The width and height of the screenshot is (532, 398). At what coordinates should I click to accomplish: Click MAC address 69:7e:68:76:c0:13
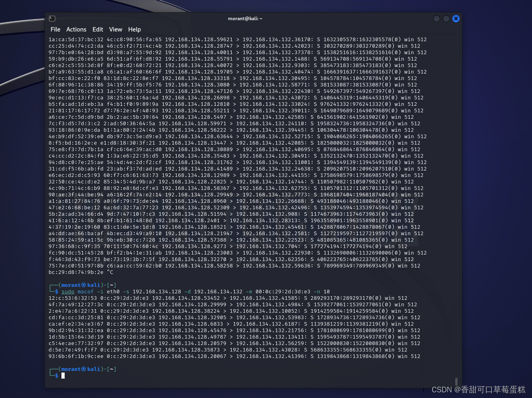[x=76, y=91]
